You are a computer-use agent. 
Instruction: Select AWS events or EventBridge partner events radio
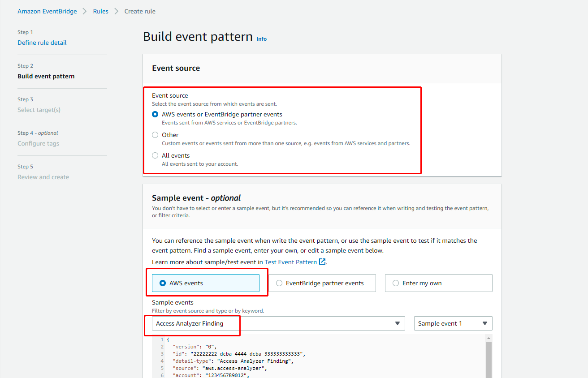pos(155,114)
